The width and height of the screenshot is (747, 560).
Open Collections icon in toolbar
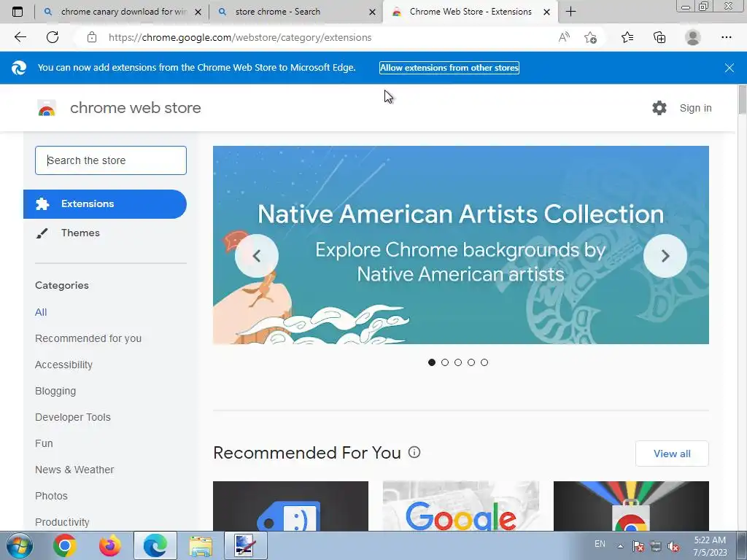pos(659,37)
